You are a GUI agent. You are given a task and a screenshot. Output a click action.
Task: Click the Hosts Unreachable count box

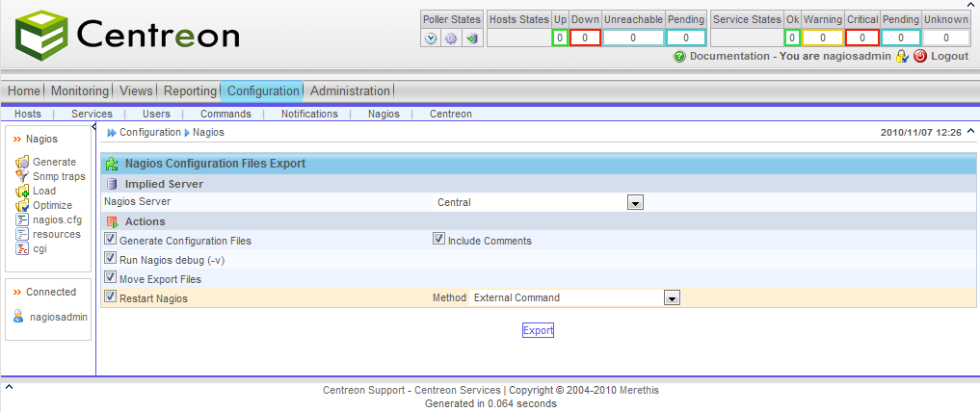633,39
